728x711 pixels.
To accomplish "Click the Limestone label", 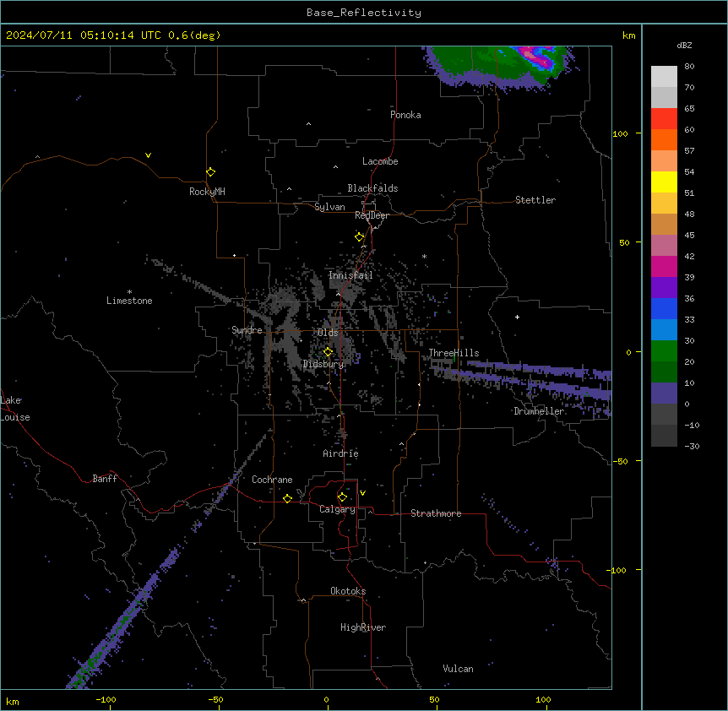I will tap(129, 301).
